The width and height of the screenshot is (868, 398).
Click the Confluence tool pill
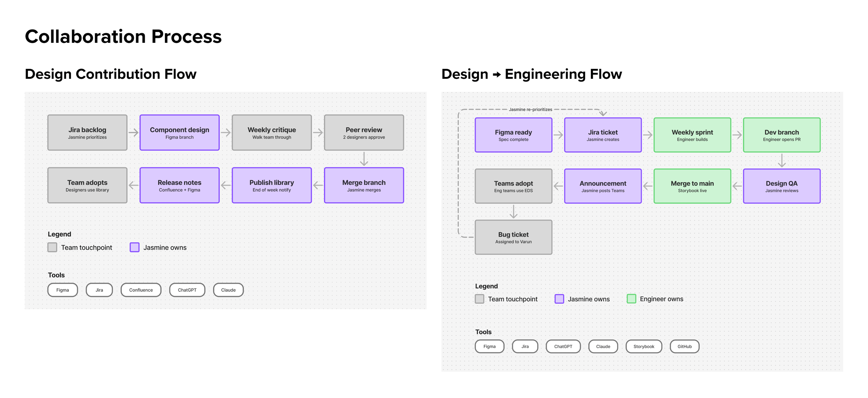141,290
